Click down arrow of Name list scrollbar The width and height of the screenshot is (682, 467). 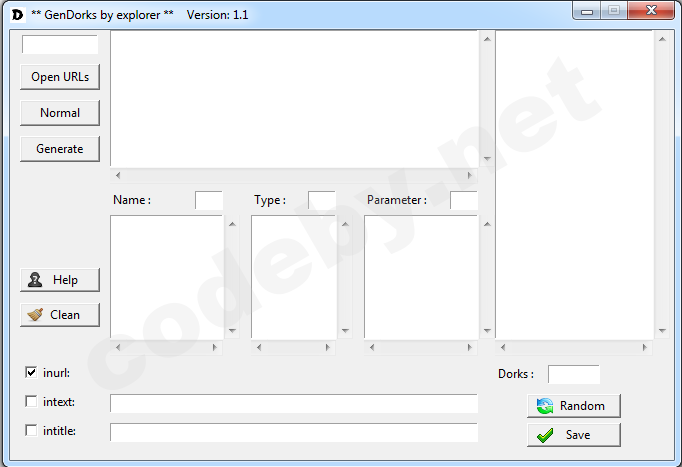coord(232,331)
